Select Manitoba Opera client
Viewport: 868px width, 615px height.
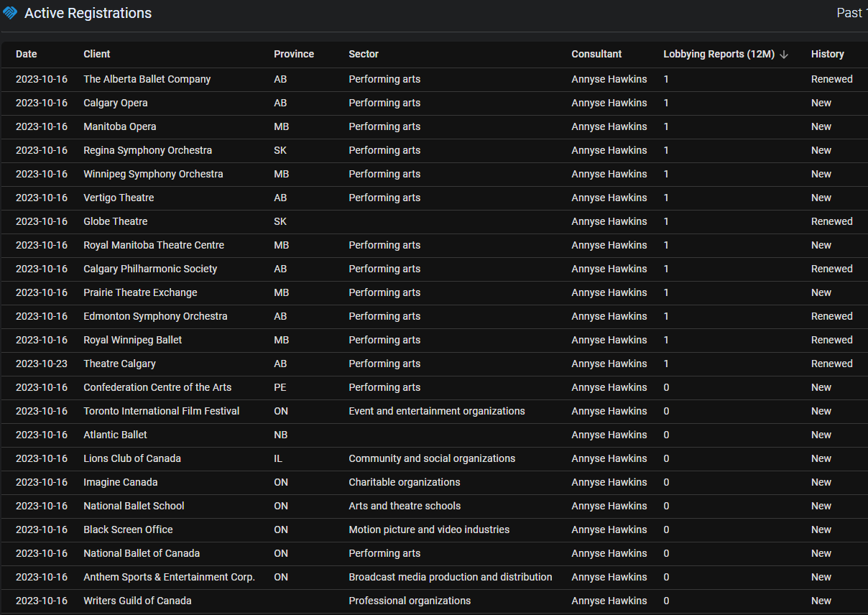(120, 126)
